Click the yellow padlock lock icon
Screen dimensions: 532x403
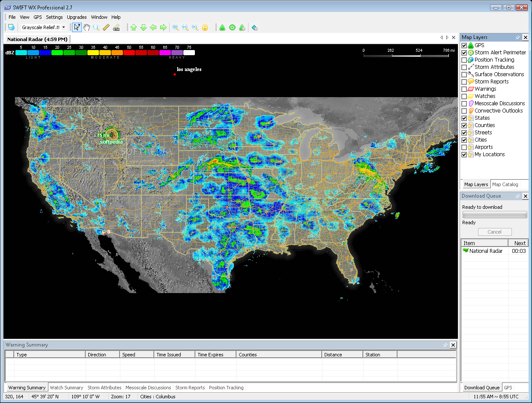click(205, 27)
